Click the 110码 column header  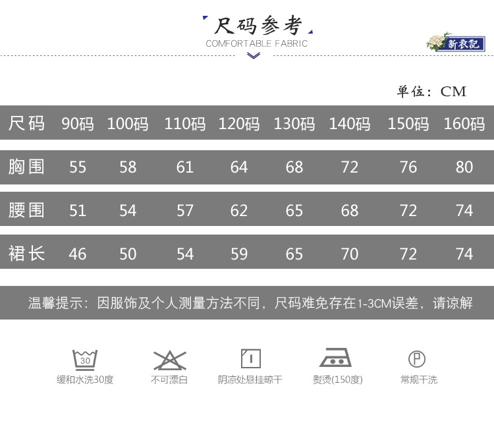[185, 123]
